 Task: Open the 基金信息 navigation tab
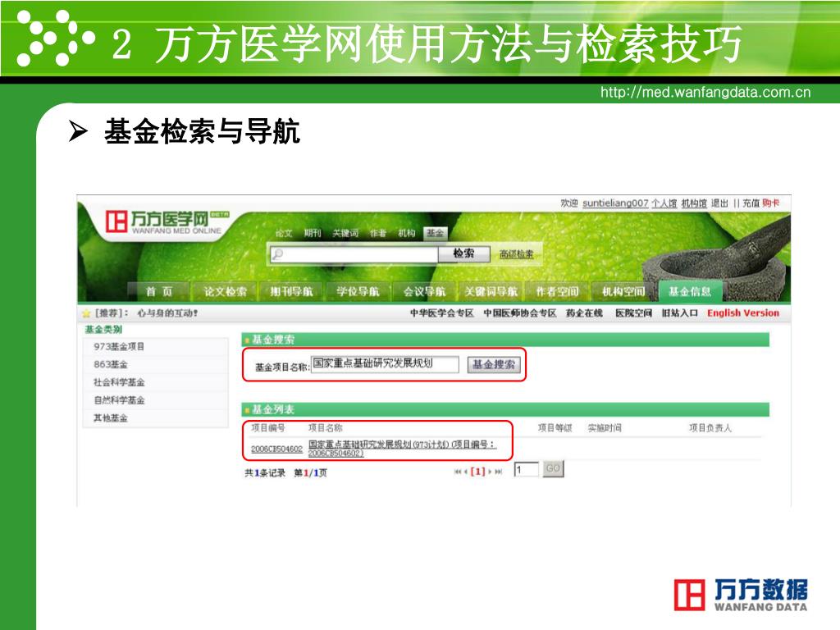click(690, 291)
